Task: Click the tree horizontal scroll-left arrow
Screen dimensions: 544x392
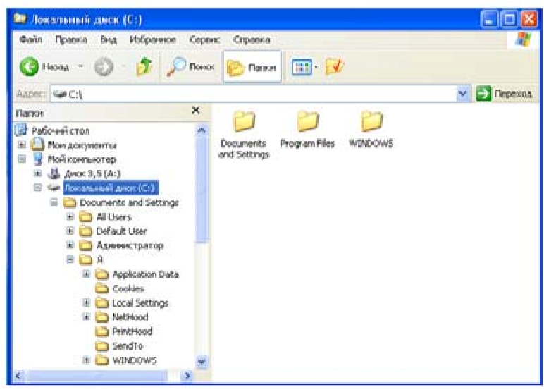Action: (x=20, y=375)
